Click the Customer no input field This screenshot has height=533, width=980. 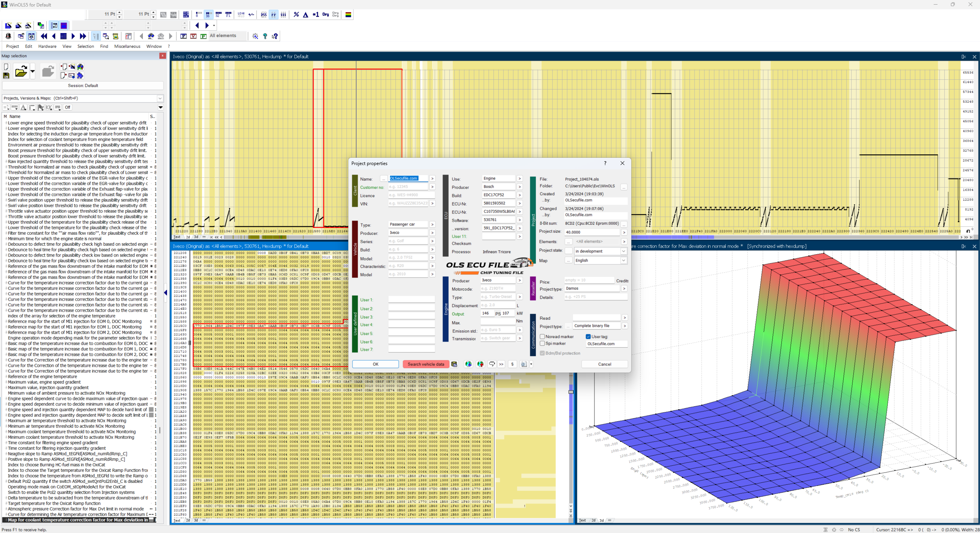pos(408,187)
